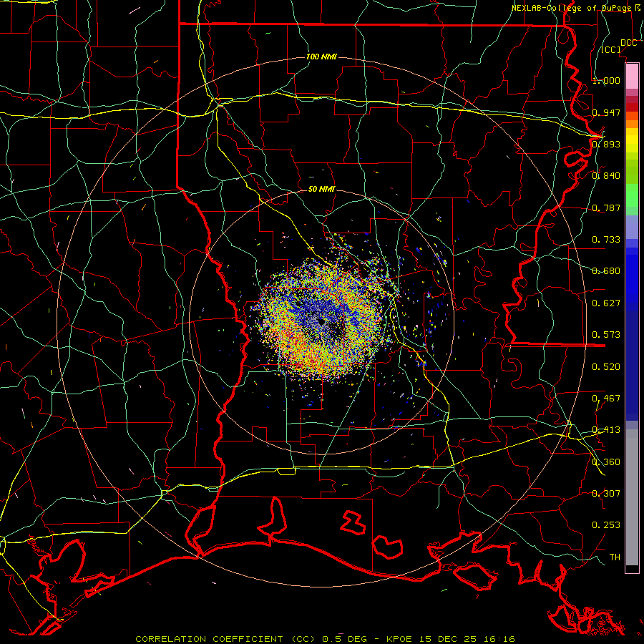
Task: Click the 0.627 colorbar value
Action: point(606,303)
